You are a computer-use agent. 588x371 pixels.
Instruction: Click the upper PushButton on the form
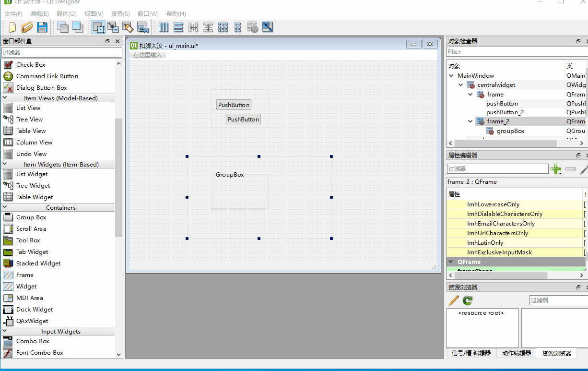[234, 105]
